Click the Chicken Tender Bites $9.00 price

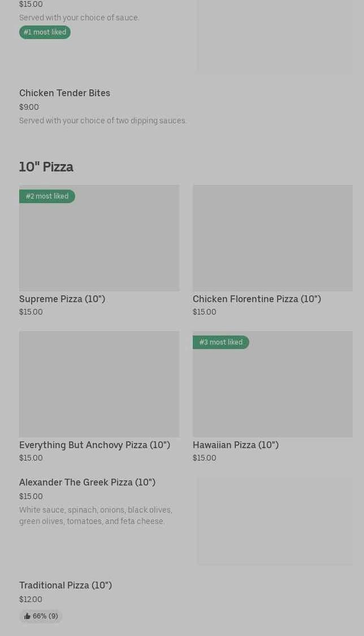tap(29, 107)
